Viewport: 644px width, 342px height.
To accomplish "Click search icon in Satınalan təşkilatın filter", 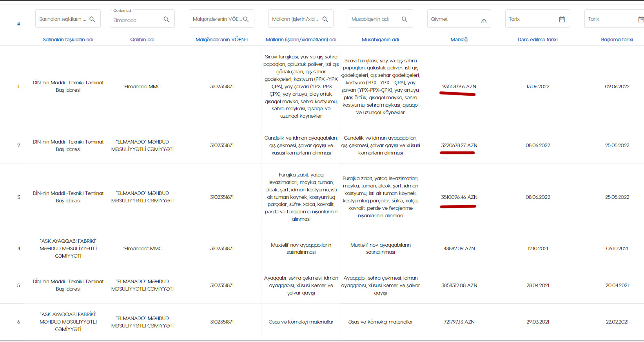I will click(92, 19).
